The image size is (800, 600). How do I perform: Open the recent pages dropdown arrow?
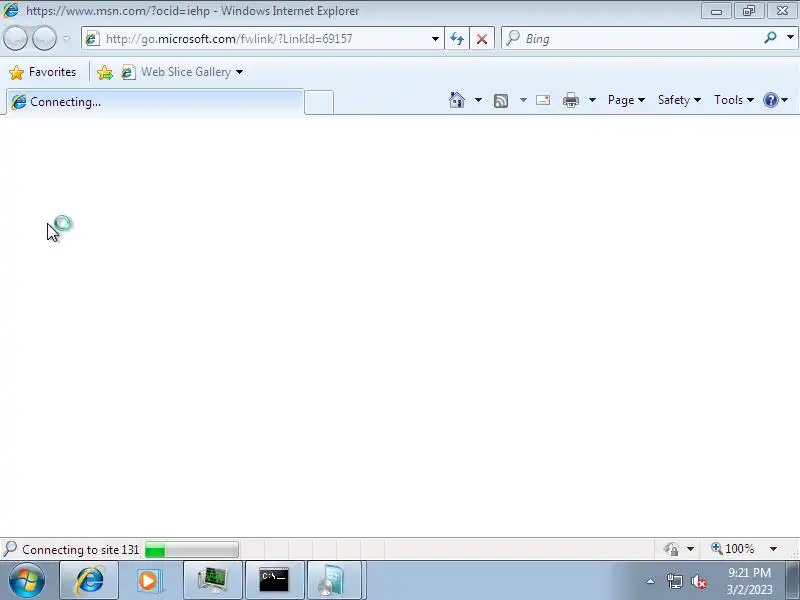[66, 38]
